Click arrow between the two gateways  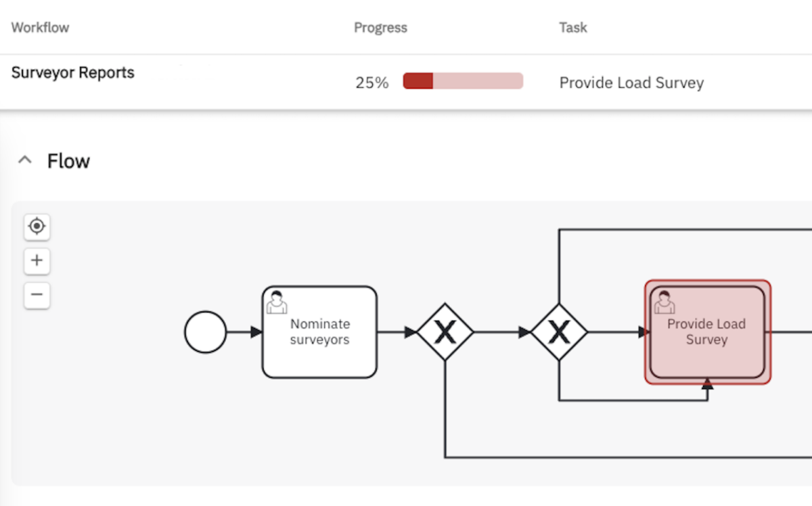point(501,332)
